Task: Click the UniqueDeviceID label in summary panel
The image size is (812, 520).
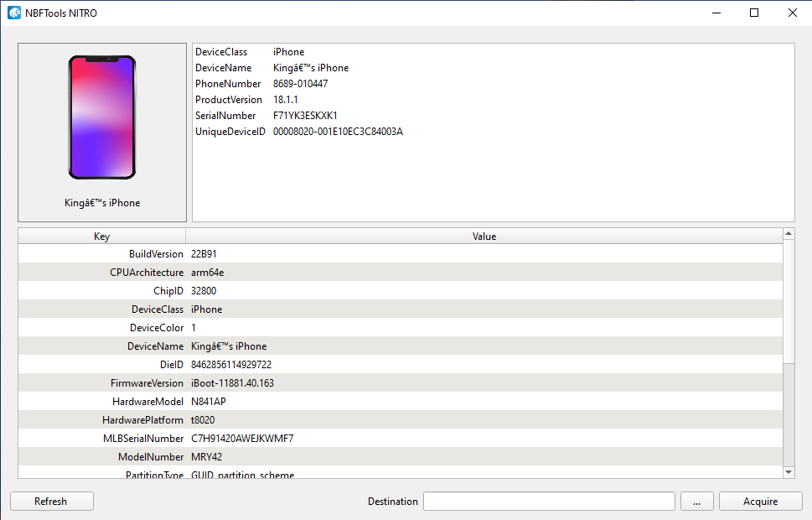Action: point(230,132)
